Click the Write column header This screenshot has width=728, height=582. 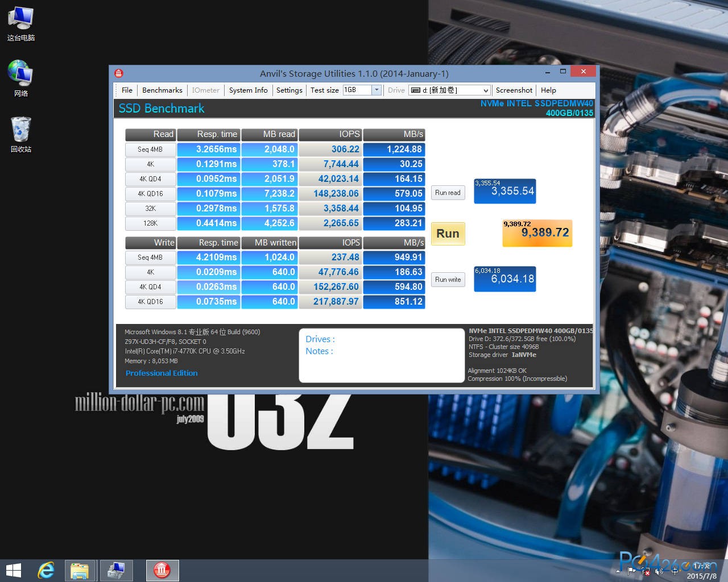(150, 243)
